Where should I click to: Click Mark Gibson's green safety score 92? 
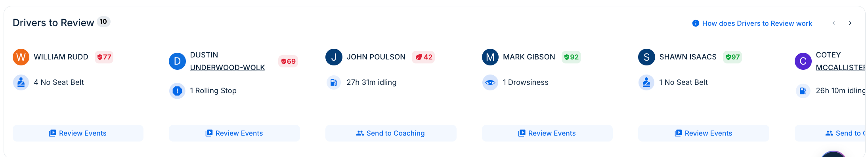coord(571,57)
